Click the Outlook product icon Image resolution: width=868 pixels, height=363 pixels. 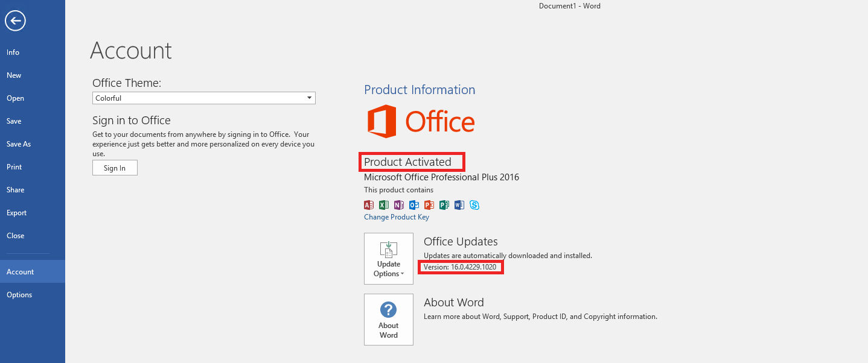pyautogui.click(x=414, y=205)
